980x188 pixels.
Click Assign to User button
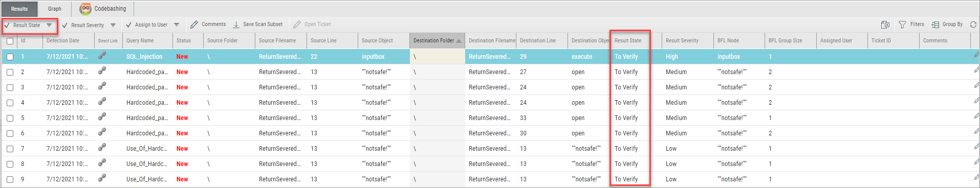click(x=147, y=25)
